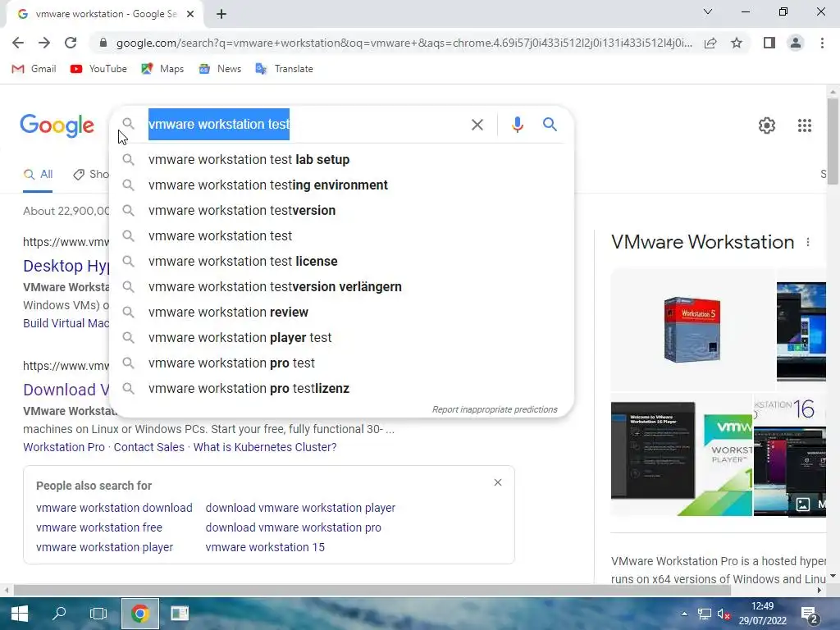Open the Workstation 5 box image
Viewport: 840px width, 630px height.
click(x=692, y=329)
